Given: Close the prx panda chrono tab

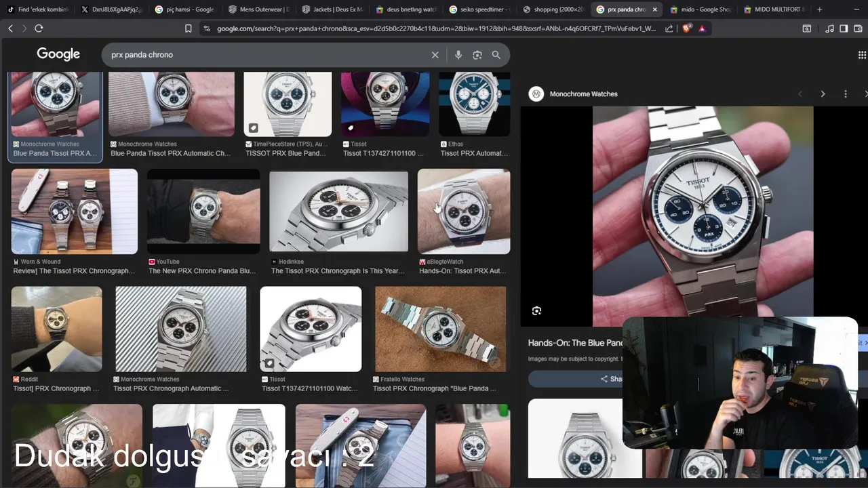Looking at the screenshot, I should coord(654,9).
